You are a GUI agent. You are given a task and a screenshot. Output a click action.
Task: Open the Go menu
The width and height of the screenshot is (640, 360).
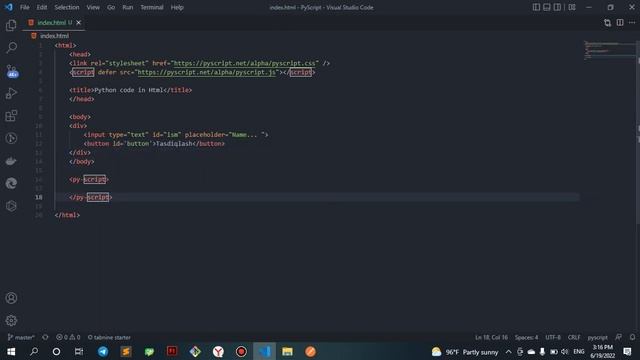pyautogui.click(x=111, y=7)
